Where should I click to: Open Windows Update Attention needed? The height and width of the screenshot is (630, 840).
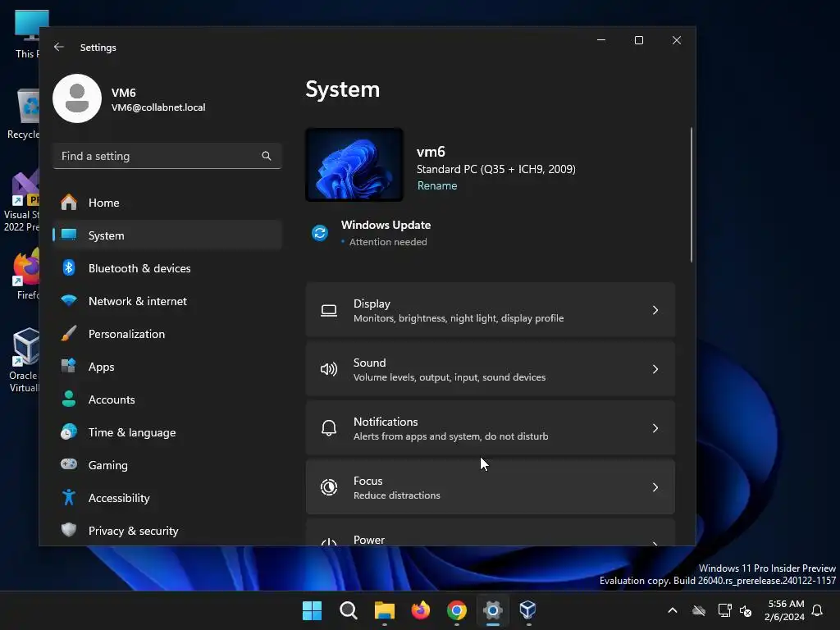click(386, 233)
